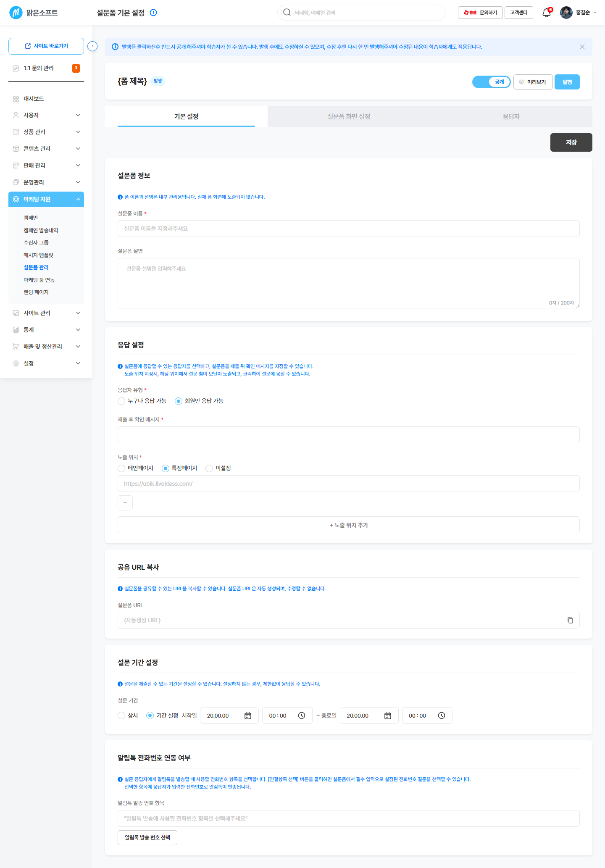605x868 pixels.
Task: Click the 매출 및 정산관리 cart icon
Action: click(16, 347)
